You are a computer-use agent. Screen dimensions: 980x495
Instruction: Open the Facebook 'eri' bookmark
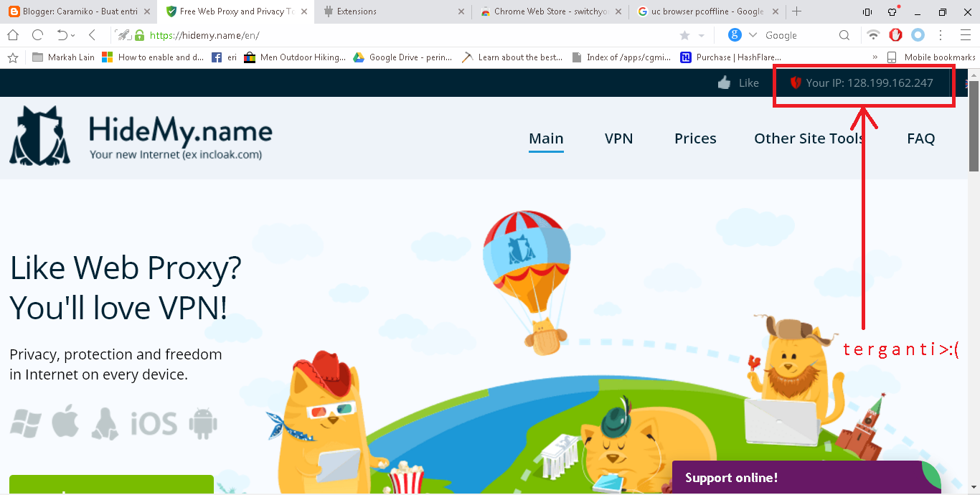pos(224,57)
